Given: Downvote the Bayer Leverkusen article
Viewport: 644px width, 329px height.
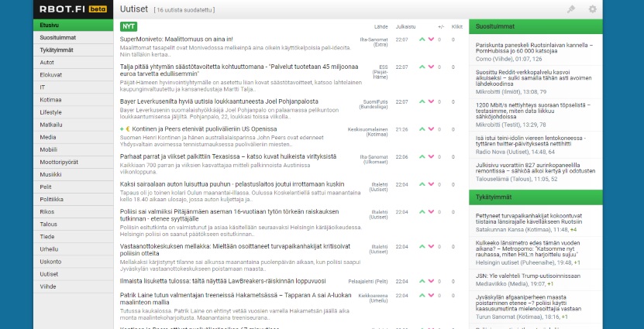Looking at the screenshot, I should [431, 101].
